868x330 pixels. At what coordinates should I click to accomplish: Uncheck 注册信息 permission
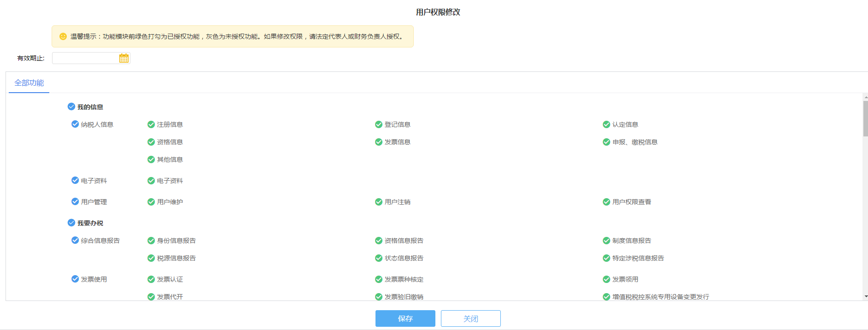[x=151, y=124]
